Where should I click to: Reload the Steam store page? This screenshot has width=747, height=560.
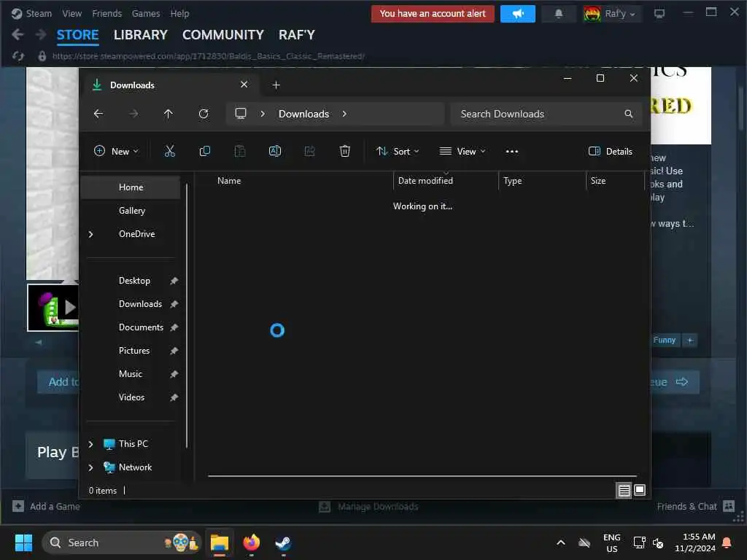pyautogui.click(x=18, y=56)
